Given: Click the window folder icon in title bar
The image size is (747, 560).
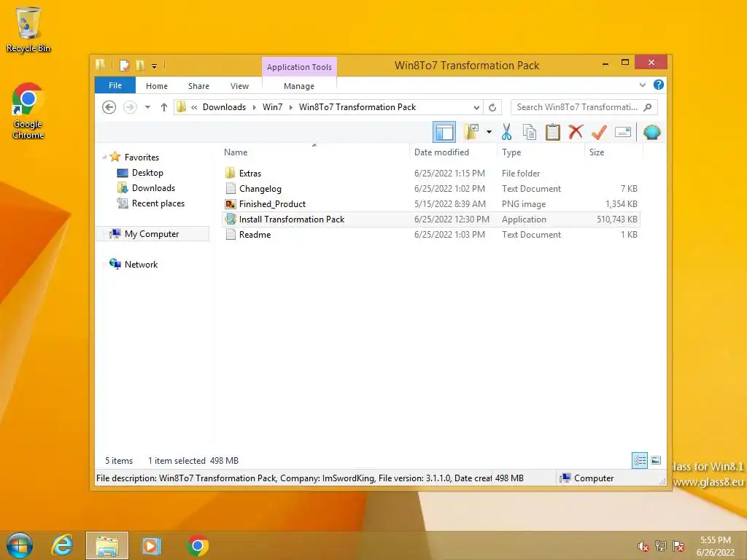Looking at the screenshot, I should point(101,65).
